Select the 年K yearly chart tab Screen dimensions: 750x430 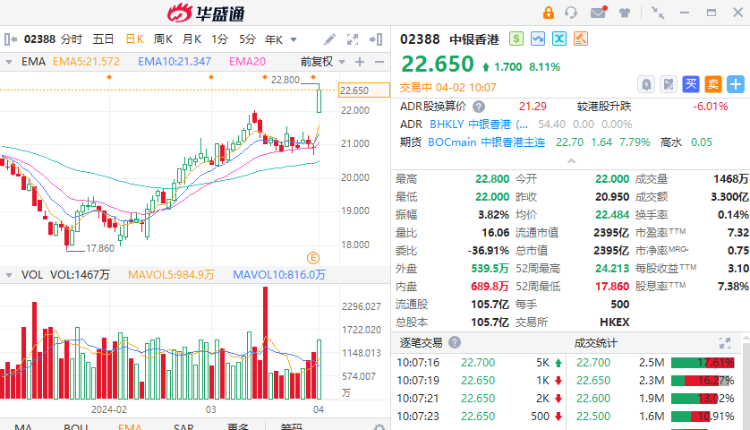(x=274, y=40)
